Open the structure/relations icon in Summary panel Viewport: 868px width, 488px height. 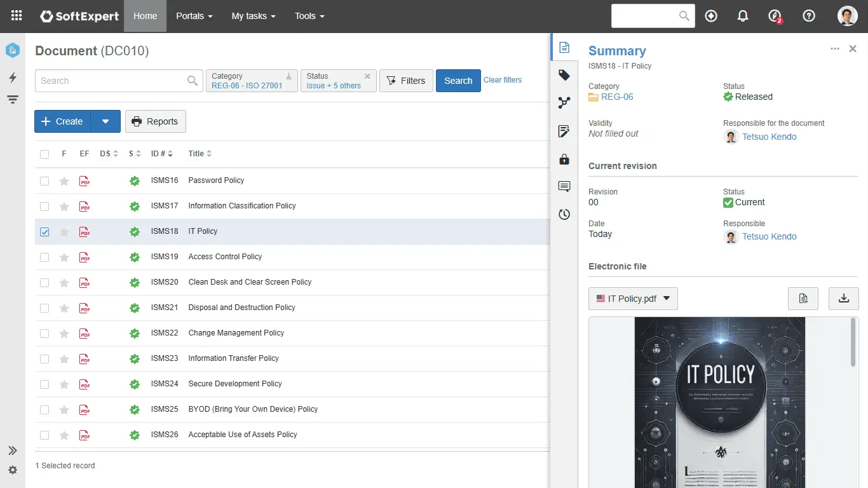[x=564, y=103]
